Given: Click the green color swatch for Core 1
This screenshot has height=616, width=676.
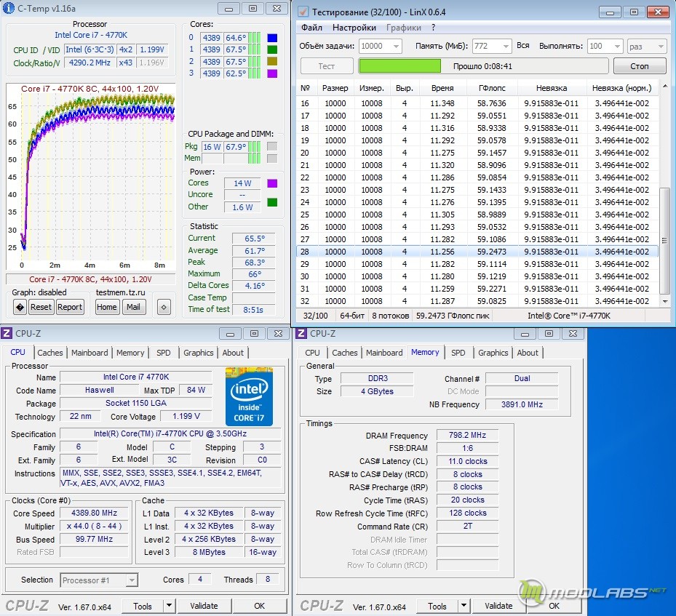Looking at the screenshot, I should [272, 49].
